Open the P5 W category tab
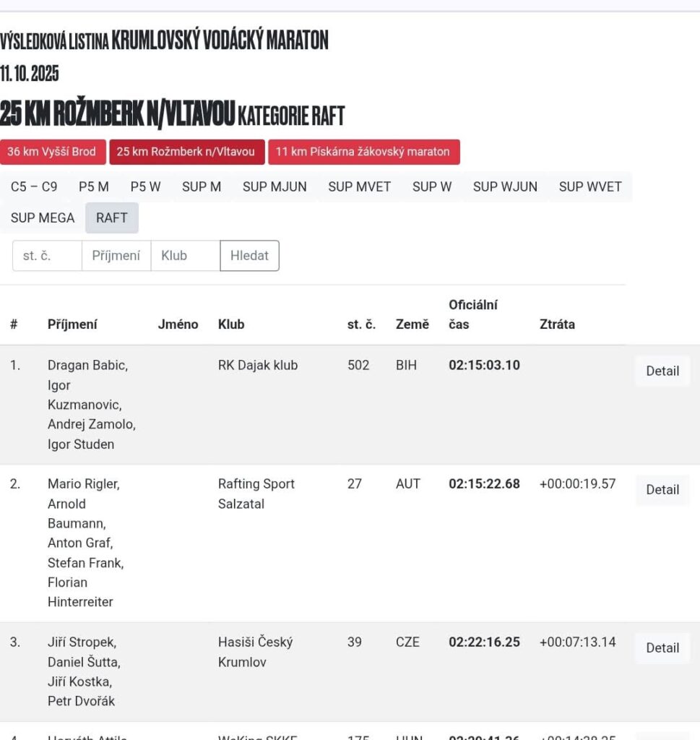This screenshot has height=740, width=700. tap(145, 186)
